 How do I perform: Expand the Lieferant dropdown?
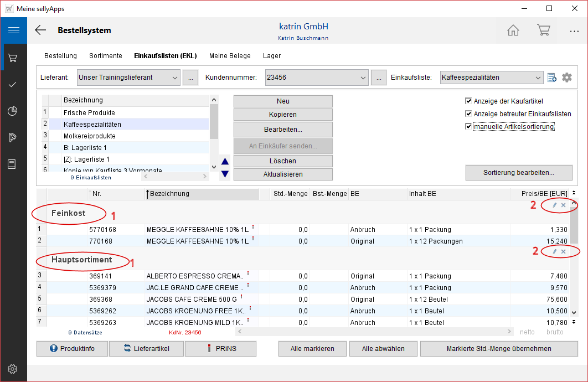tap(175, 78)
